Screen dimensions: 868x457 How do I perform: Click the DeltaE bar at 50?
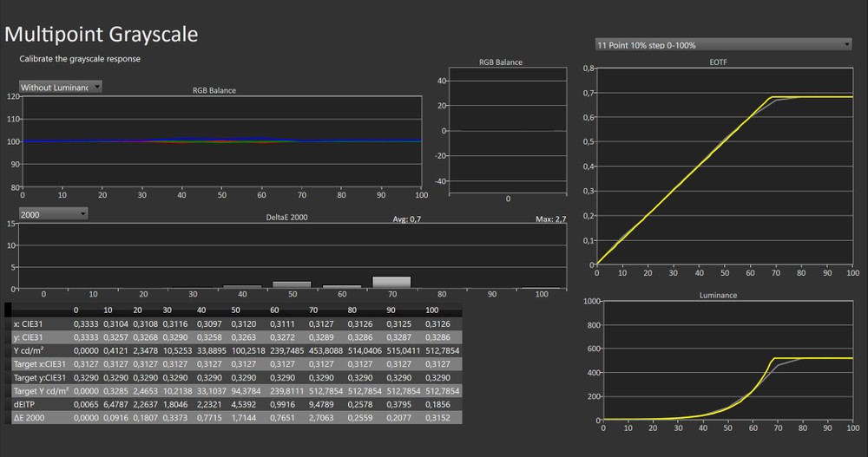pyautogui.click(x=292, y=284)
